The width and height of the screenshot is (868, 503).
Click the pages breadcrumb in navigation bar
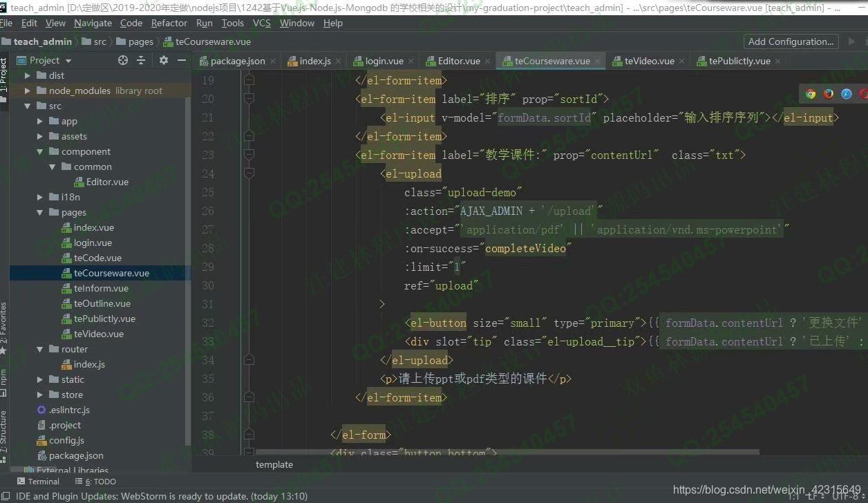[140, 41]
